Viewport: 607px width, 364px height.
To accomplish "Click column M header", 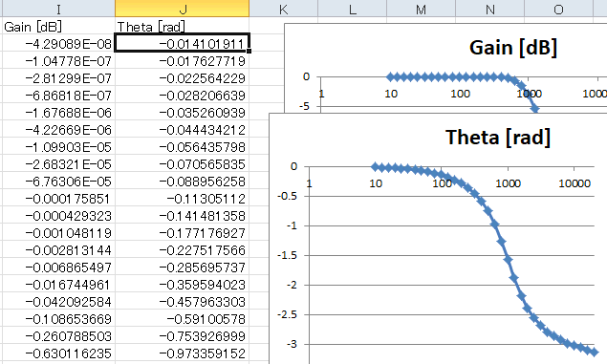I will pos(421,9).
